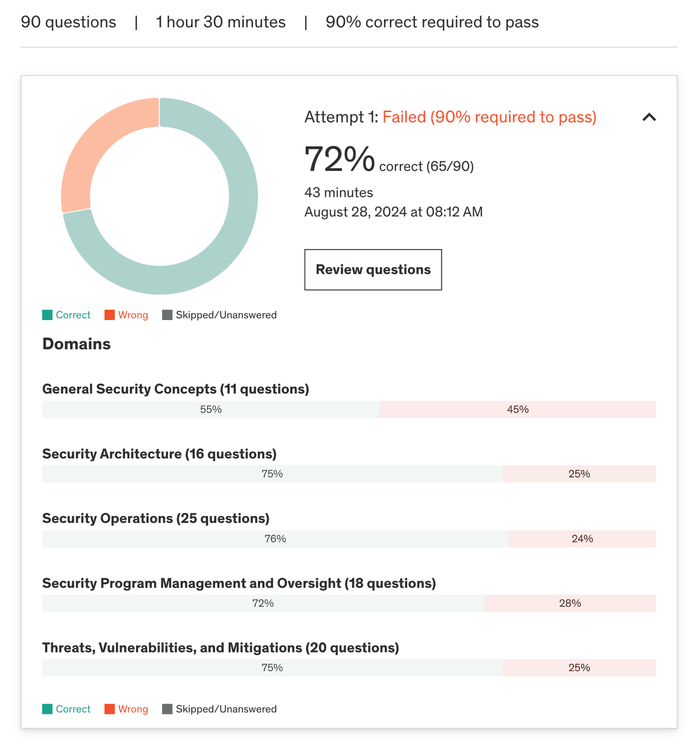The image size is (700, 751).
Task: Click Security Architecture's 75% correct bar
Action: point(272,474)
